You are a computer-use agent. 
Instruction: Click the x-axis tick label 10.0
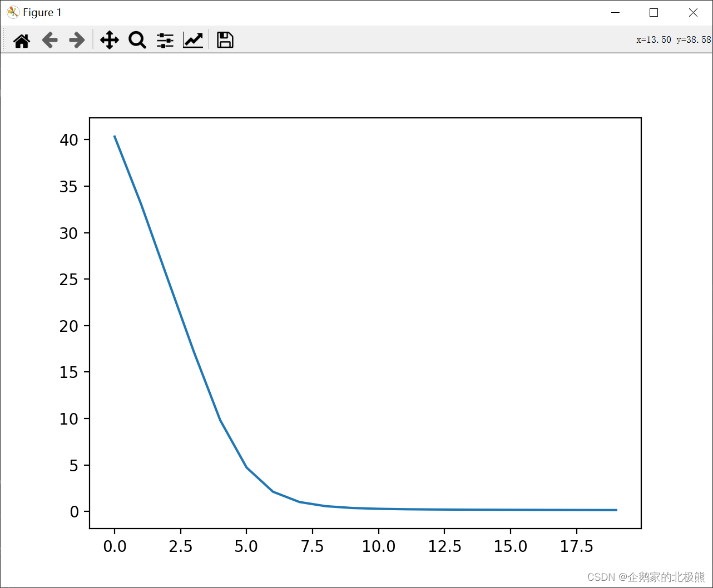click(379, 546)
